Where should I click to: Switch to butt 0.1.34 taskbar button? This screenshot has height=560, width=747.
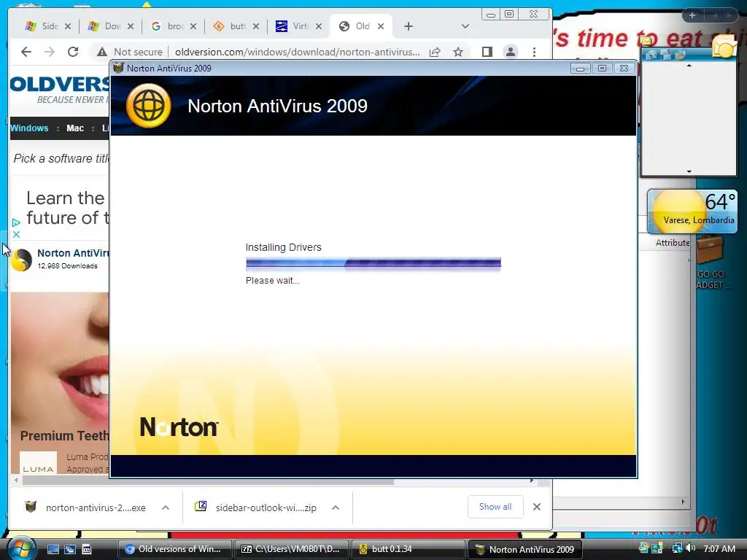coord(408,549)
